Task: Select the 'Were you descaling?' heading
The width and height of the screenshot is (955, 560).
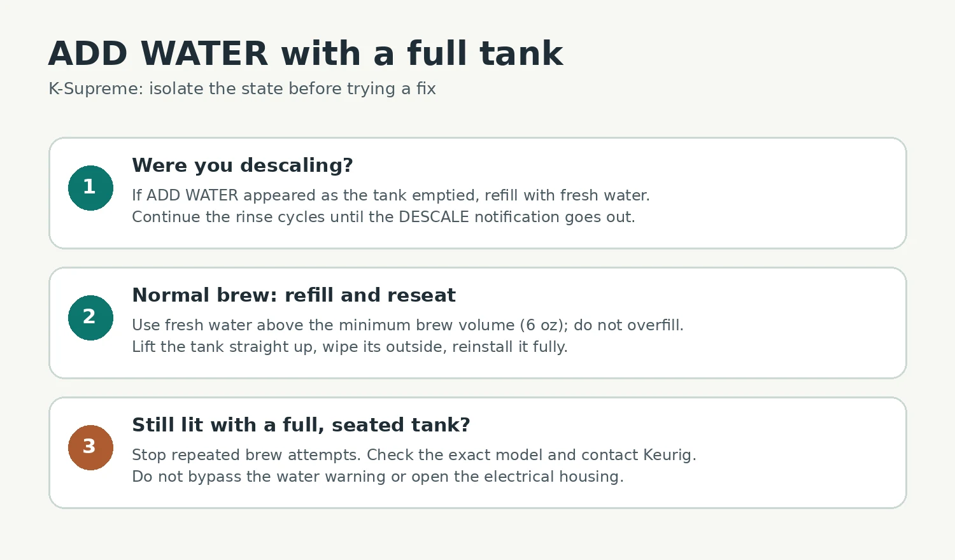Action: tap(242, 165)
